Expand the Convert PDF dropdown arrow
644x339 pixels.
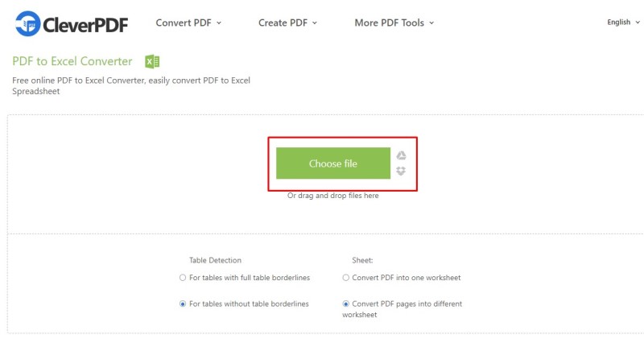tap(219, 23)
